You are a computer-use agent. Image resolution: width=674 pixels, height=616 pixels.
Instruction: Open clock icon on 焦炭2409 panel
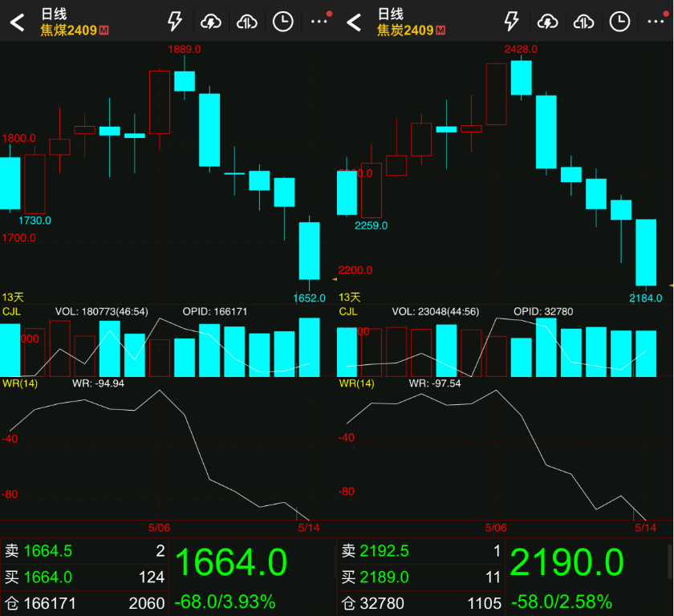point(619,22)
